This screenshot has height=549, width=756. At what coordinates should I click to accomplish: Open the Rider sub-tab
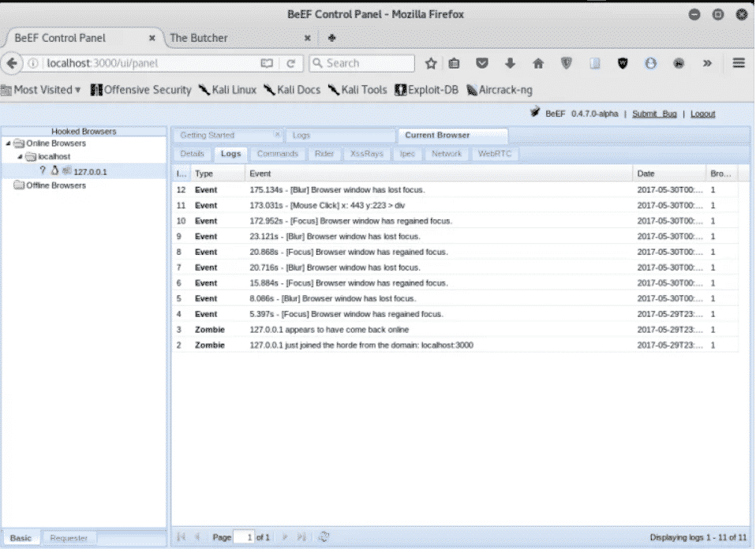click(324, 154)
